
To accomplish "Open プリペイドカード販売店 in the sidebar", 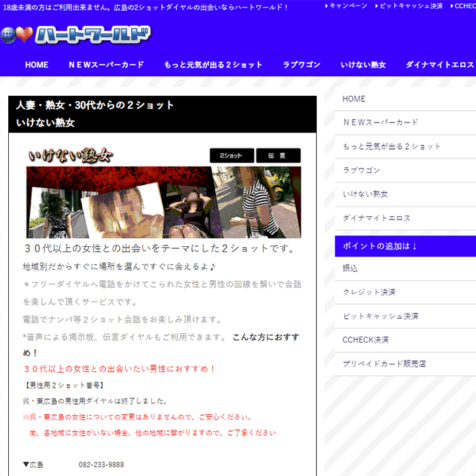I will 405,364.
